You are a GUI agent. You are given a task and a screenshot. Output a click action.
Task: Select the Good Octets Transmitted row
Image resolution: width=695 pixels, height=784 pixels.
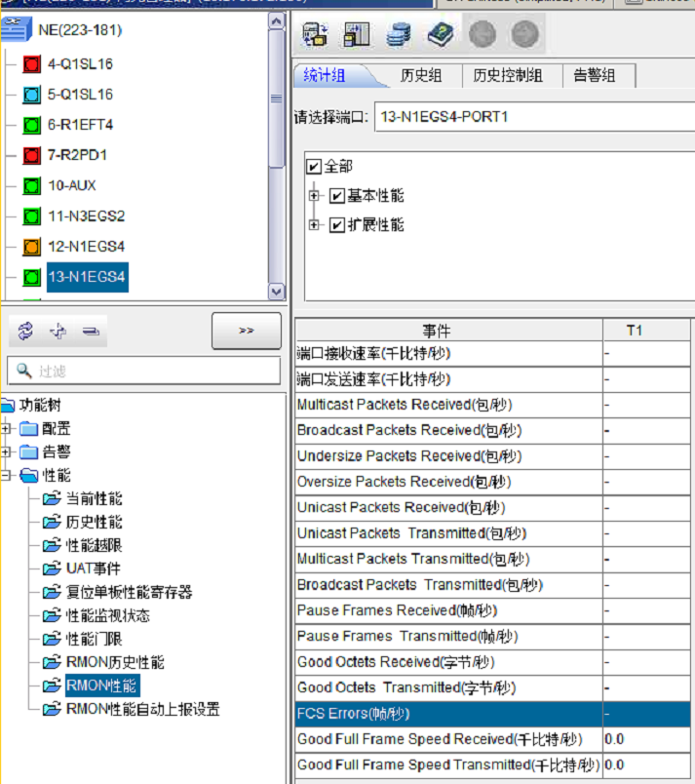tap(492, 688)
